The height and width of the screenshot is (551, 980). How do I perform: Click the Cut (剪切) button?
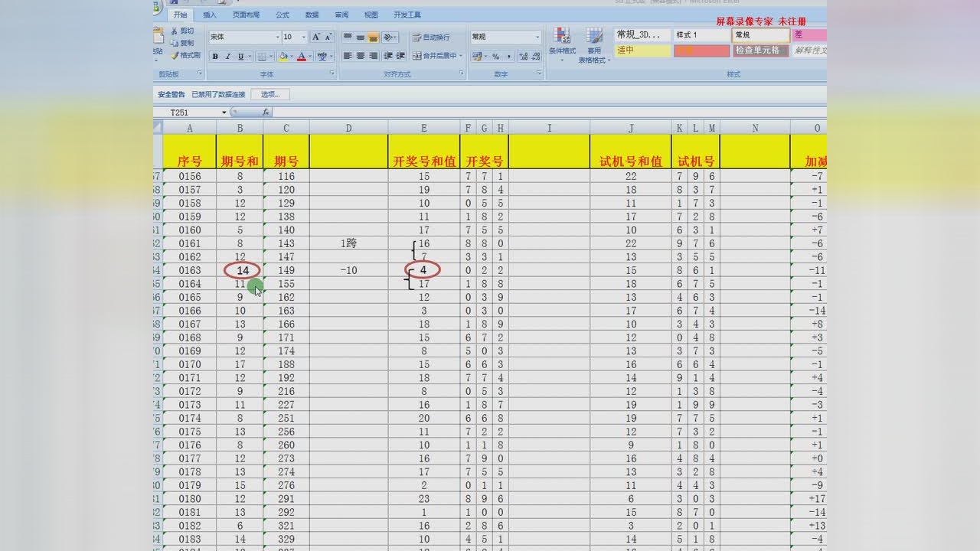(183, 31)
